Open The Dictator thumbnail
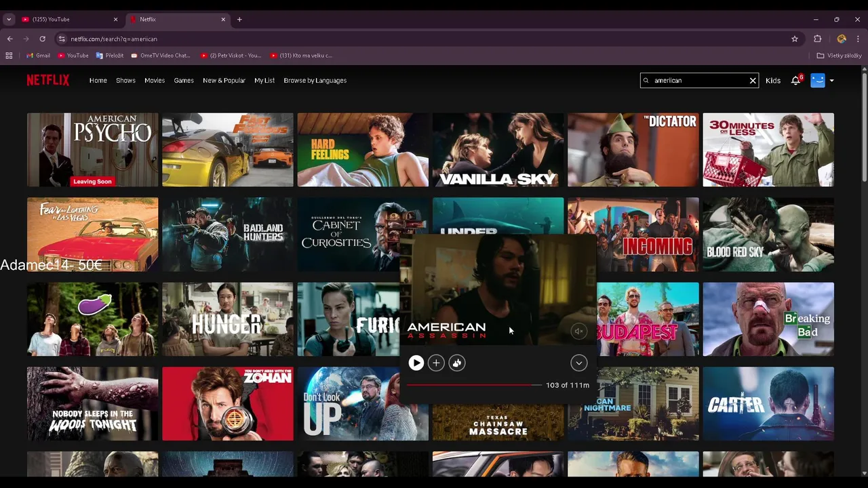This screenshot has width=868, height=488. point(633,150)
